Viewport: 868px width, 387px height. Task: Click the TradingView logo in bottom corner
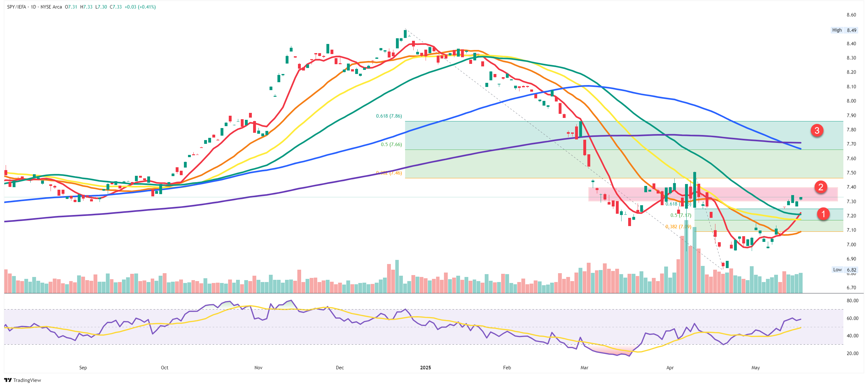22,380
